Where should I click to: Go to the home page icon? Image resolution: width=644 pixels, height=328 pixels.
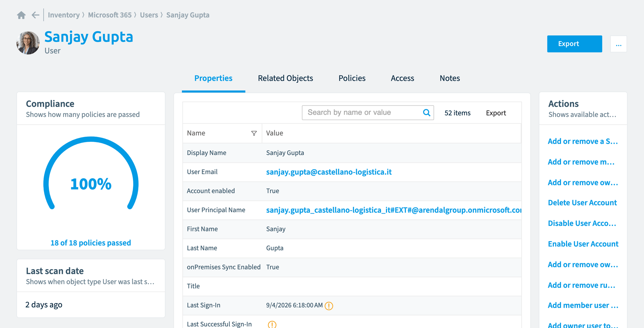point(21,15)
